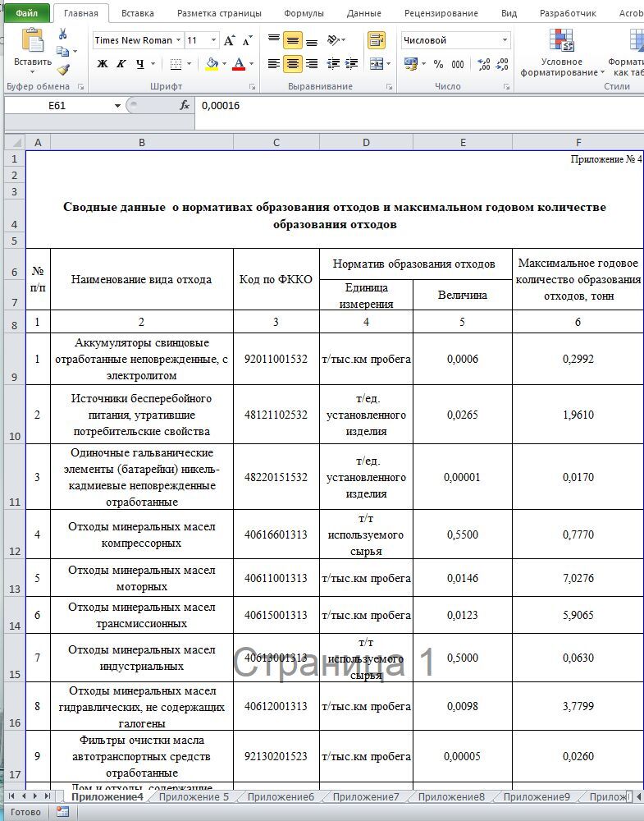Open font size 11 dropdown
644x821 pixels.
coord(213,40)
